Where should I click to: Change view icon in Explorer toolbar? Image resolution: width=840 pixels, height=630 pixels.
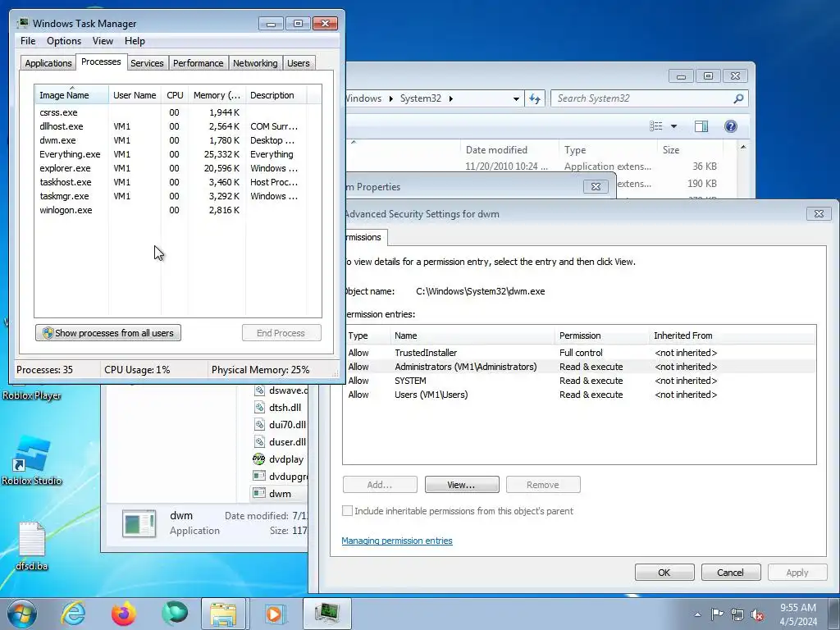[x=655, y=126]
